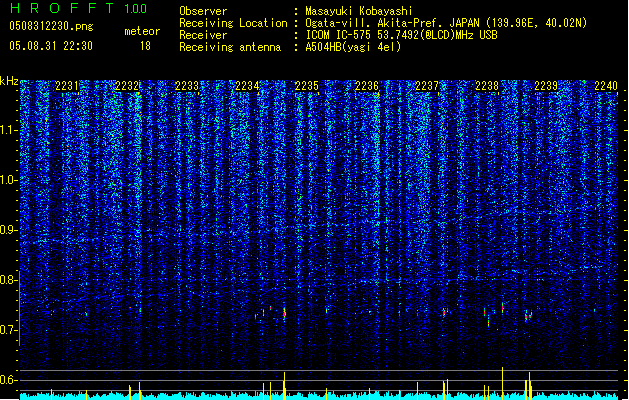The image size is (629, 400).
Task: Click the meteor count label
Action: [142, 31]
